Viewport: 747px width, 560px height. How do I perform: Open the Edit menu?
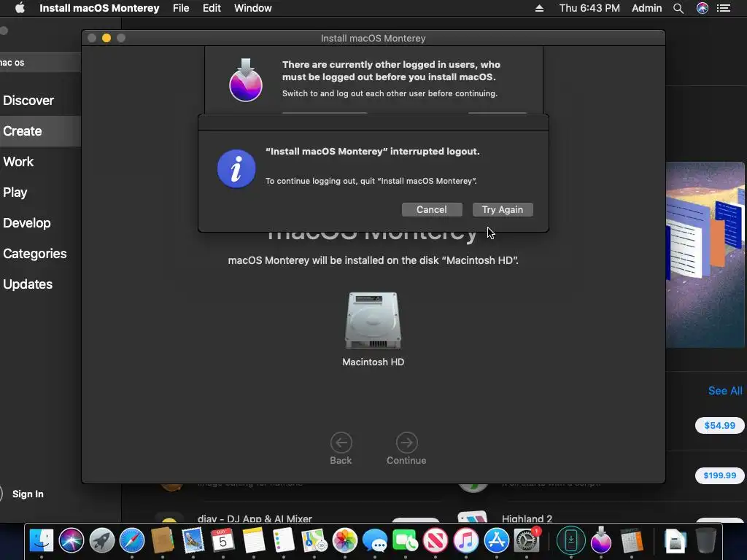tap(212, 8)
